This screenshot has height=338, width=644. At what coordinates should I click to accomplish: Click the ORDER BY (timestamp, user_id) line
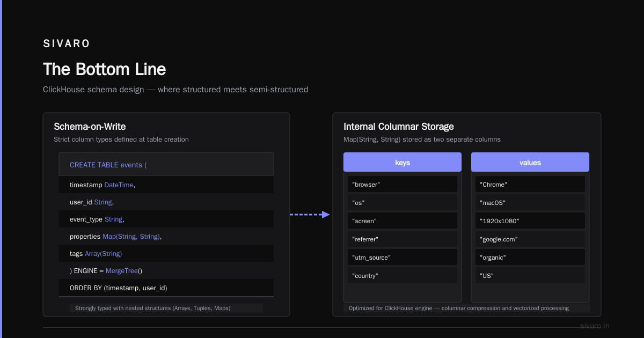(166, 288)
